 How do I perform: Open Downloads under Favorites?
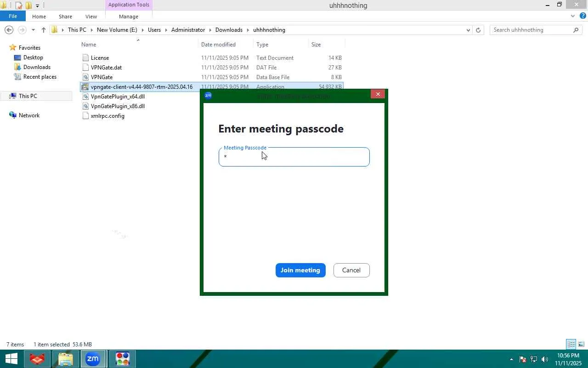pyautogui.click(x=37, y=67)
